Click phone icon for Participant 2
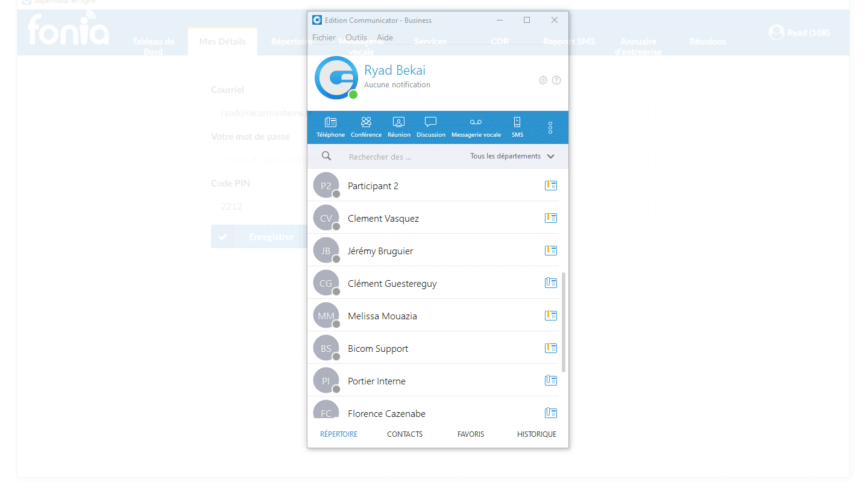The height and width of the screenshot is (488, 868). [x=551, y=186]
